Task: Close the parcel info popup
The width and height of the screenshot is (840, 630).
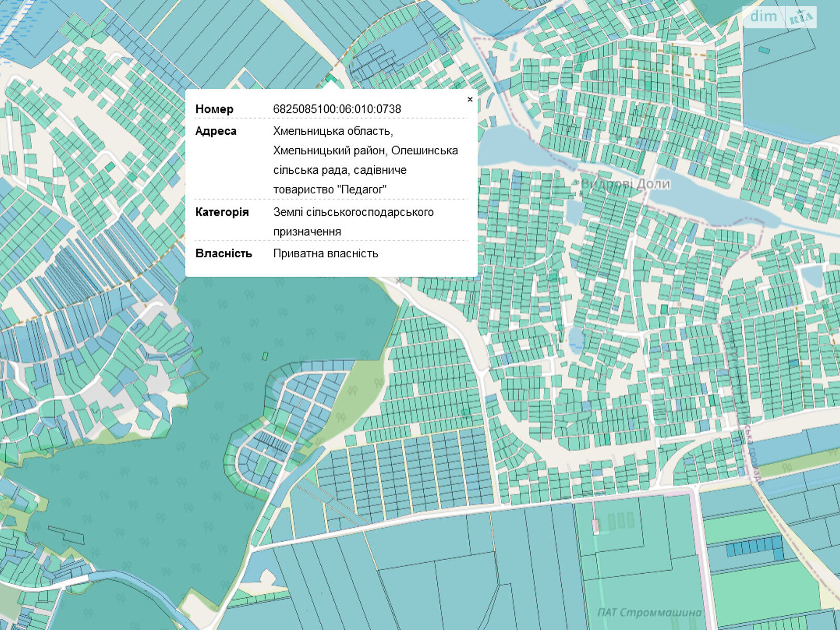Action: (x=470, y=99)
